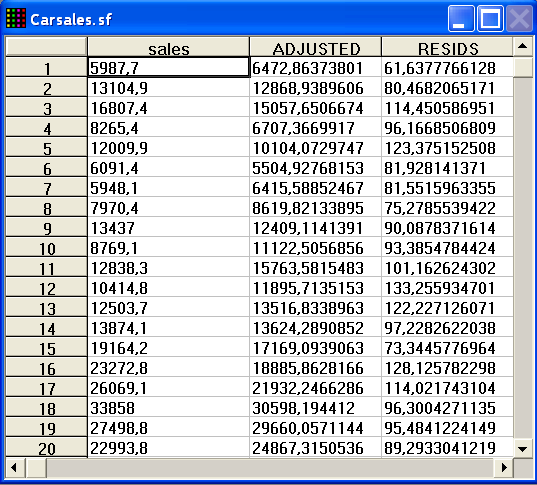Viewport: 537px width, 485px height.
Task: Click sales cell 23272,8
Action: coord(168,367)
